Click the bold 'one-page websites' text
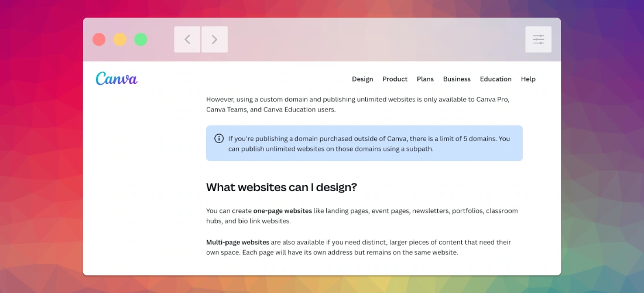Screen dimensions: 644x293 tap(282, 211)
